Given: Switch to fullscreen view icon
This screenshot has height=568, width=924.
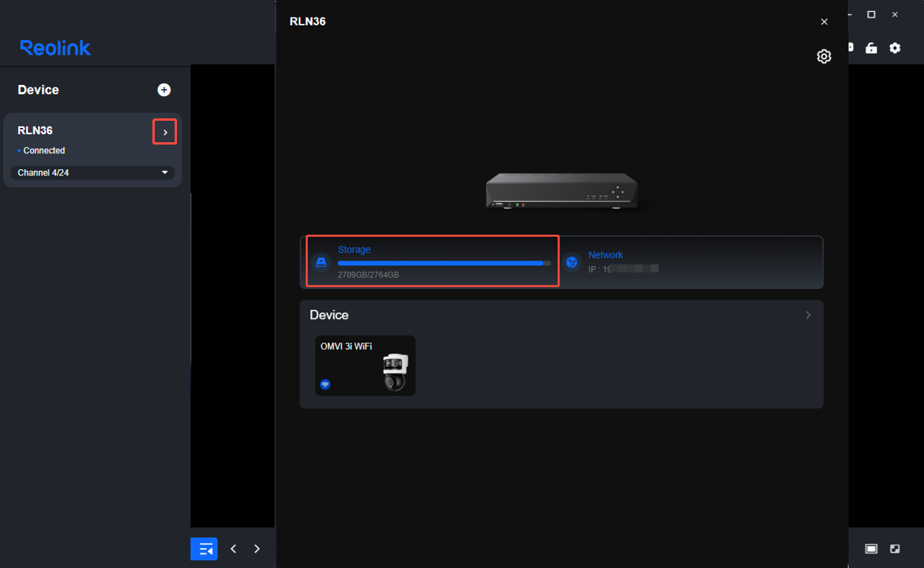Looking at the screenshot, I should (x=895, y=548).
